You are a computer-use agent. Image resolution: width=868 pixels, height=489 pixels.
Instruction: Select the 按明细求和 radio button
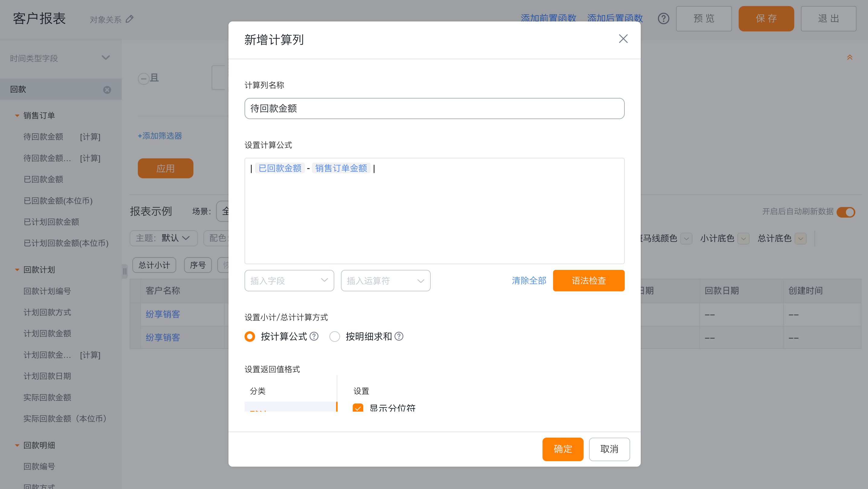(335, 336)
